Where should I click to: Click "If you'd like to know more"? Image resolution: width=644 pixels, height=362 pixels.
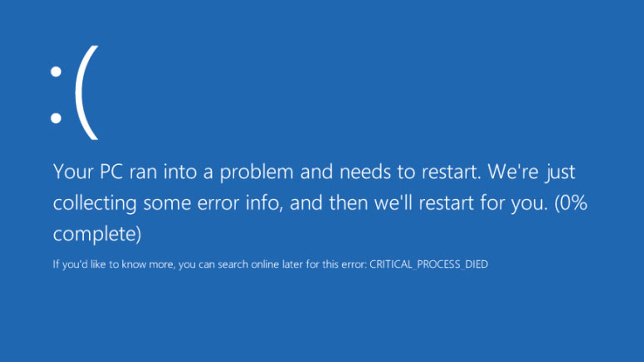click(x=114, y=264)
